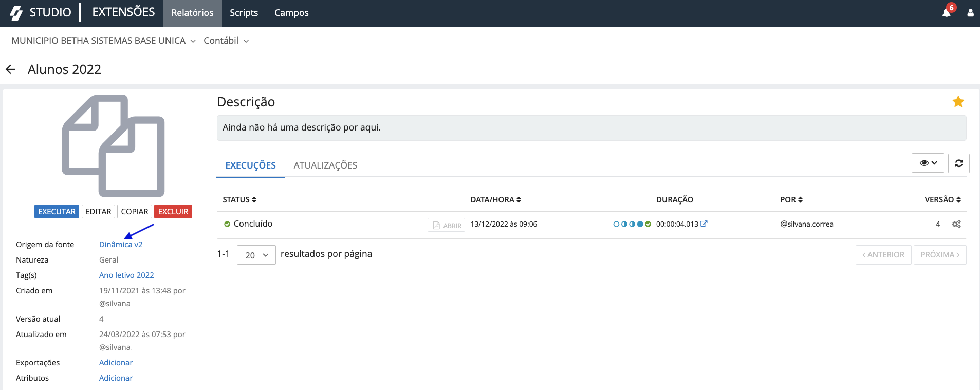Open the Scripts menu tab
The image size is (980, 390).
(244, 13)
